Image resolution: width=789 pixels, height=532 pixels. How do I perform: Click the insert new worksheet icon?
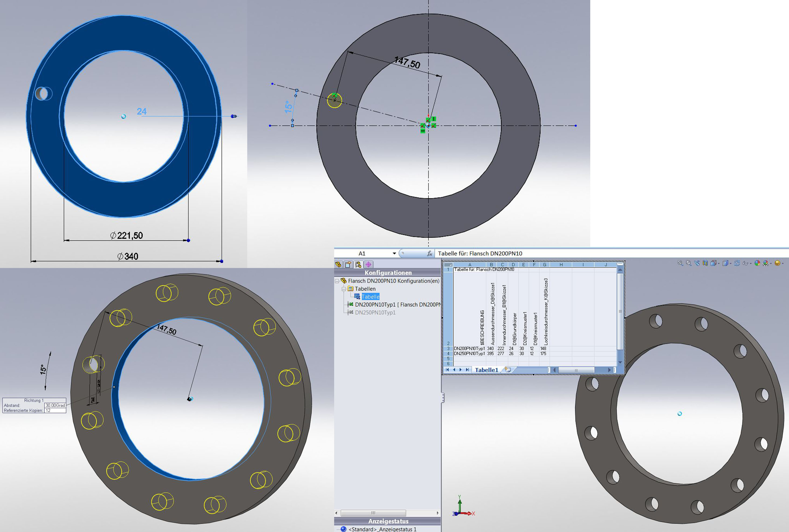pos(508,370)
